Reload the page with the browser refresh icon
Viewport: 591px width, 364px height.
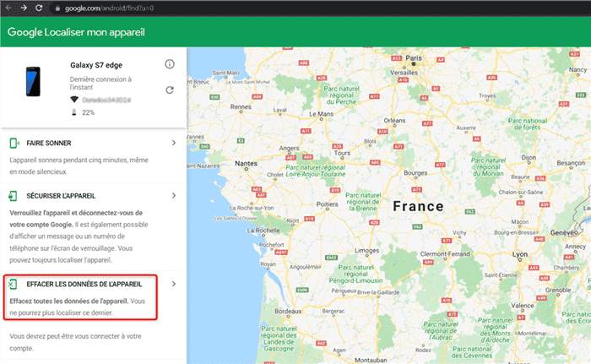[39, 8]
